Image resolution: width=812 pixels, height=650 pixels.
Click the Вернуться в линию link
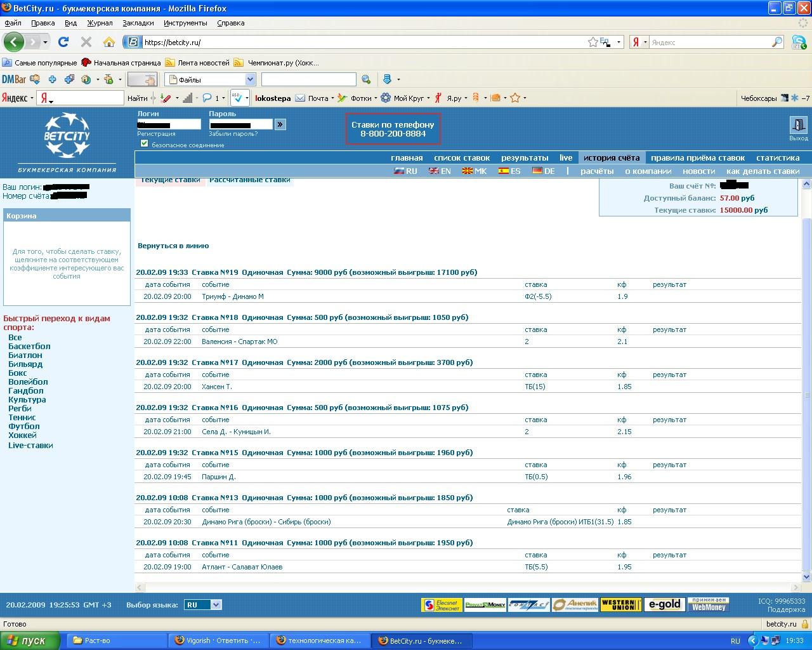[x=173, y=246]
